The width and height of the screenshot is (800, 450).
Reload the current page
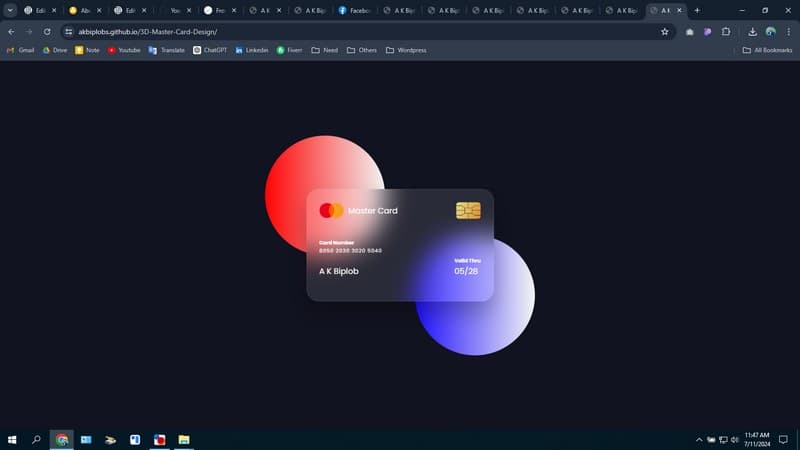(47, 32)
